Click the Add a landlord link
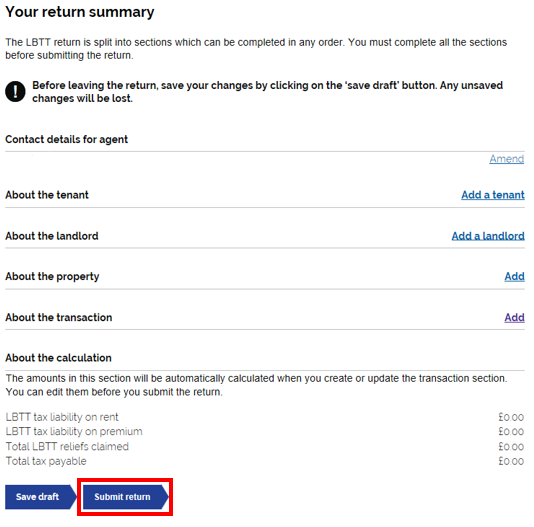This screenshot has width=534, height=527. click(x=488, y=236)
